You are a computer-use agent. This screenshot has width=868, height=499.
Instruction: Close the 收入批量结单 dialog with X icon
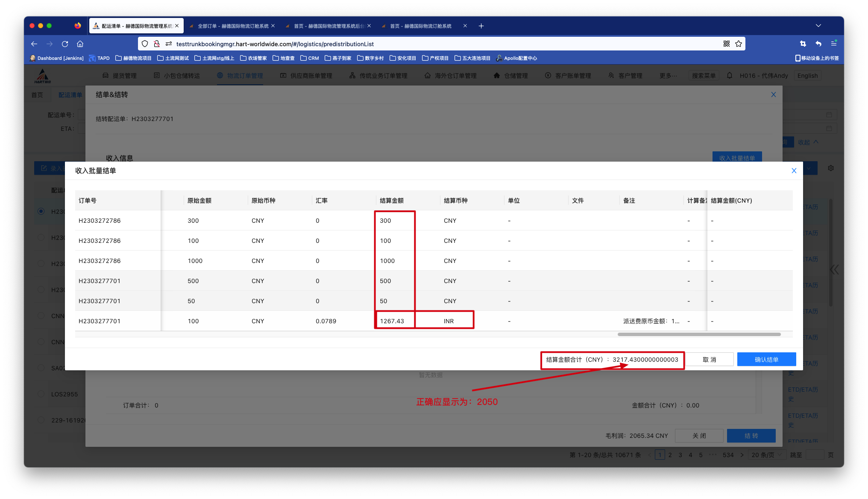pyautogui.click(x=794, y=171)
